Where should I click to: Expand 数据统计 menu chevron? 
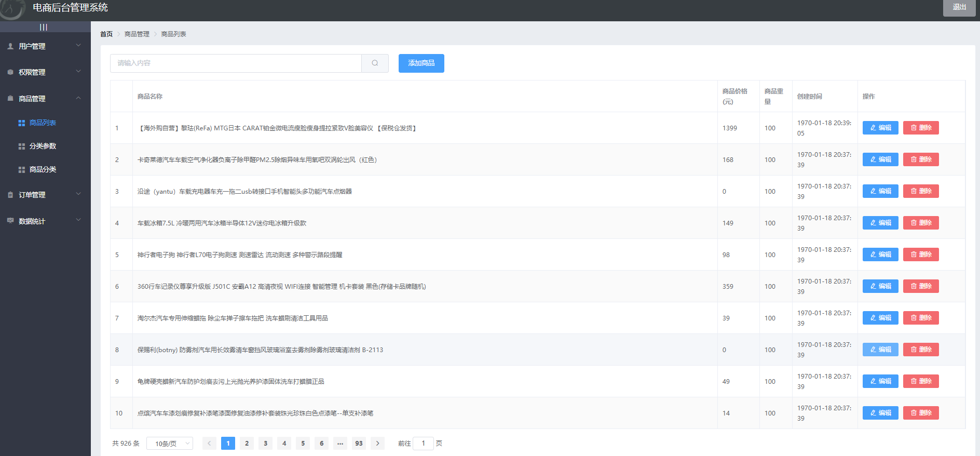click(78, 220)
